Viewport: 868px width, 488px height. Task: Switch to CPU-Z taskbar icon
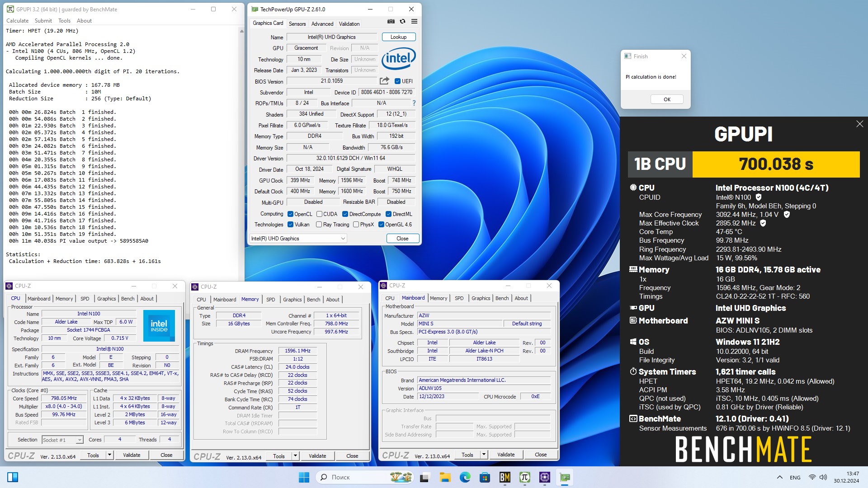click(545, 477)
